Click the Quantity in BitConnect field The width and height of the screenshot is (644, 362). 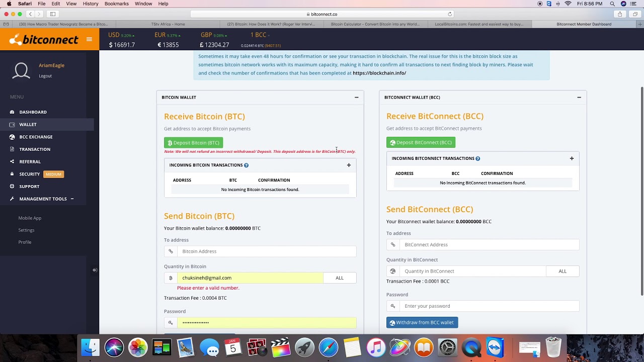(x=472, y=271)
